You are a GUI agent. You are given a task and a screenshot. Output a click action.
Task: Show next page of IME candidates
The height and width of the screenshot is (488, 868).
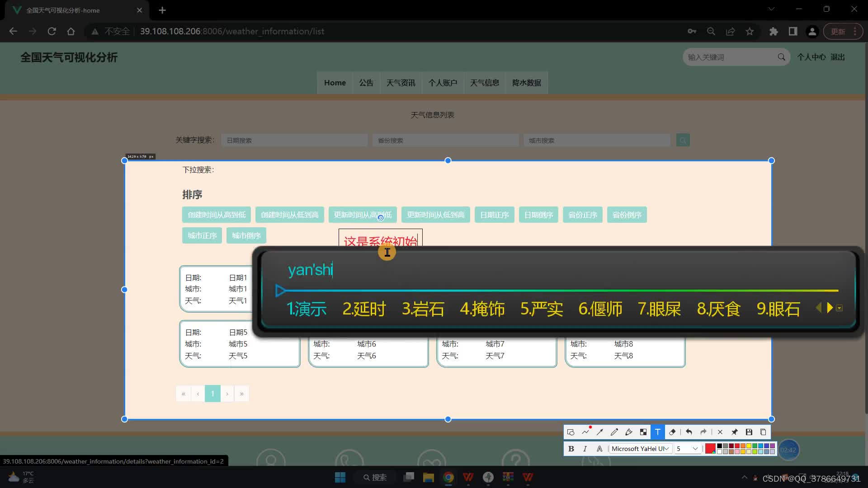(x=830, y=308)
